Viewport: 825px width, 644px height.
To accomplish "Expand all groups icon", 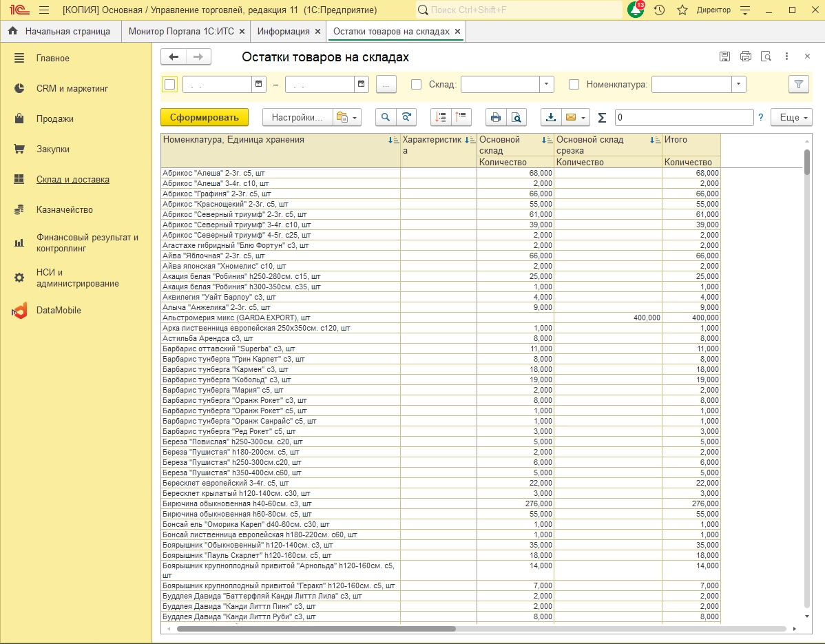I will click(x=441, y=117).
